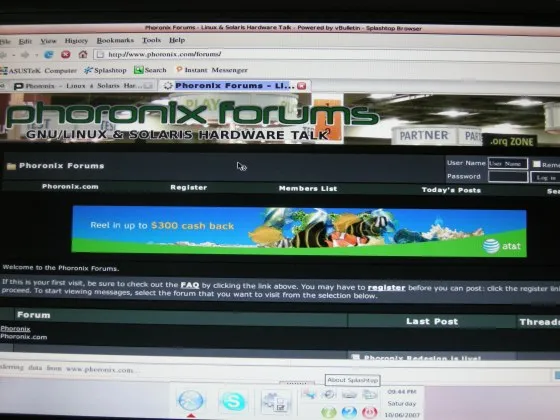The width and height of the screenshot is (560, 420).
Task: Open the Phoronix.com navigation link
Action: click(70, 186)
